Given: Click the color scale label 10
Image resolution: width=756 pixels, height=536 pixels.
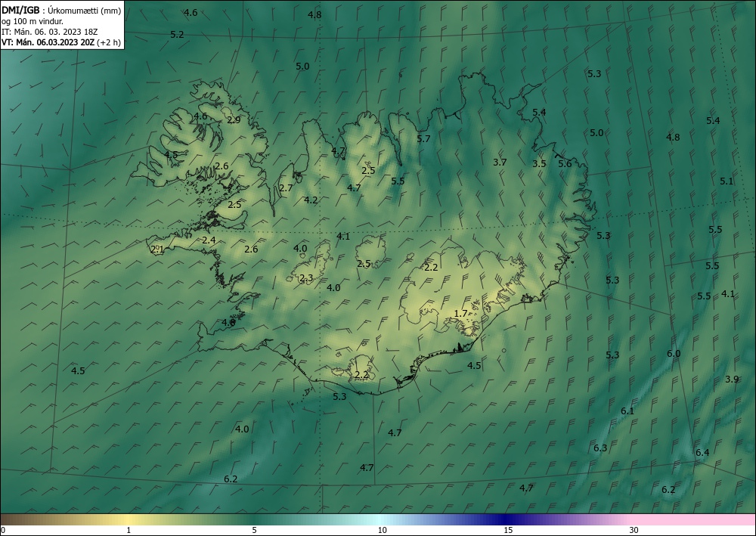Looking at the screenshot, I should [382, 530].
